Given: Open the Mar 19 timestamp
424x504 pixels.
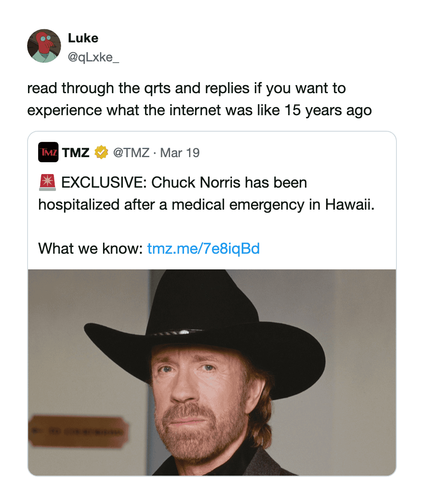Looking at the screenshot, I should point(180,152).
